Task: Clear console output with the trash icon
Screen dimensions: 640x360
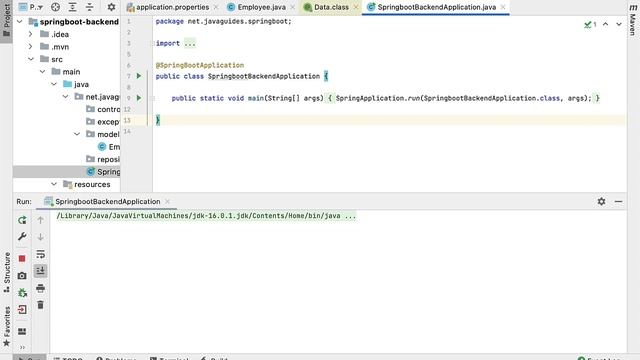Action: tap(40, 305)
